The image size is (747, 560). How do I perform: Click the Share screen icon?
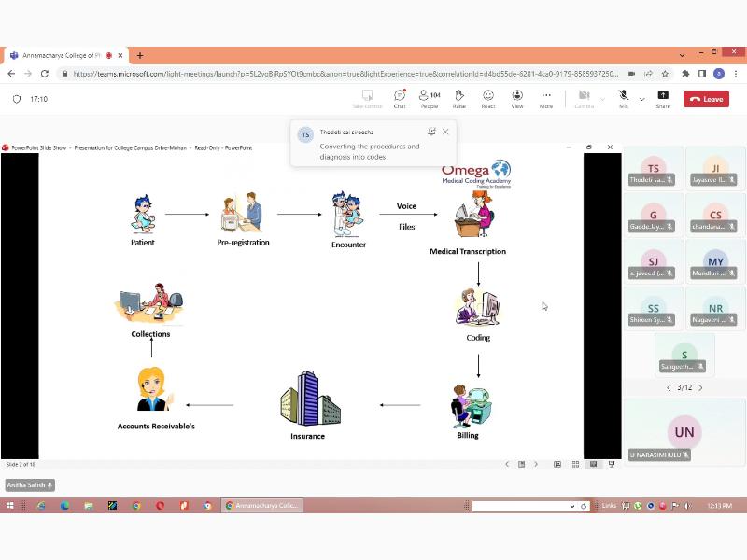pos(663,98)
